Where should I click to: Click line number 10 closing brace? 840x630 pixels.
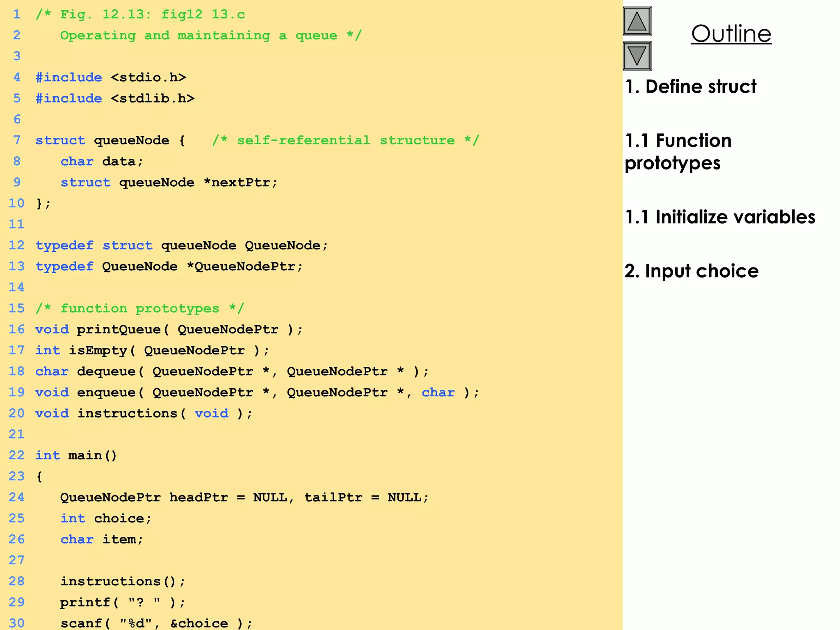tap(43, 203)
